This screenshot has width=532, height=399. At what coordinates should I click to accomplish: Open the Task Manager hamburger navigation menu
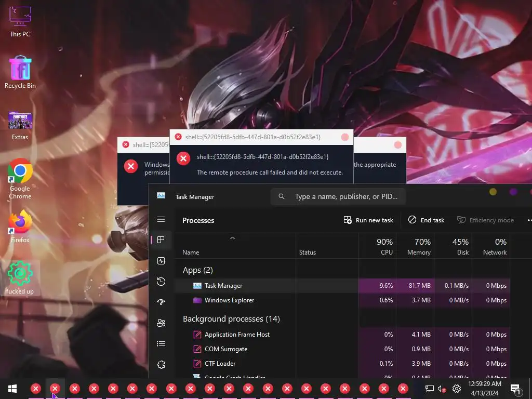(x=161, y=220)
